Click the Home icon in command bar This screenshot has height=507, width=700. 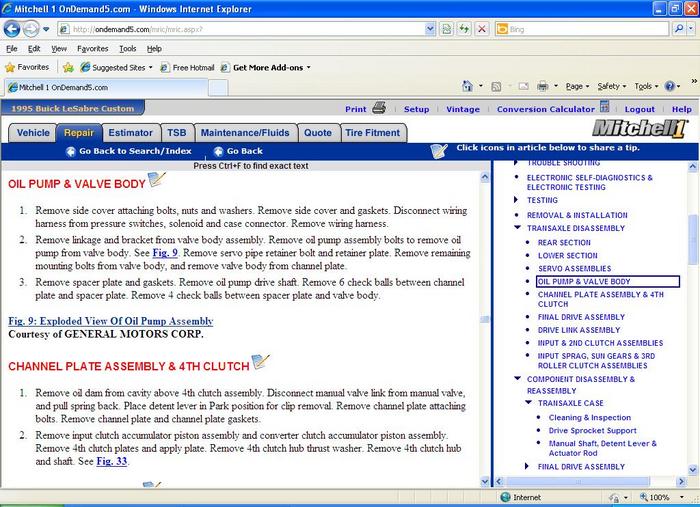467,86
